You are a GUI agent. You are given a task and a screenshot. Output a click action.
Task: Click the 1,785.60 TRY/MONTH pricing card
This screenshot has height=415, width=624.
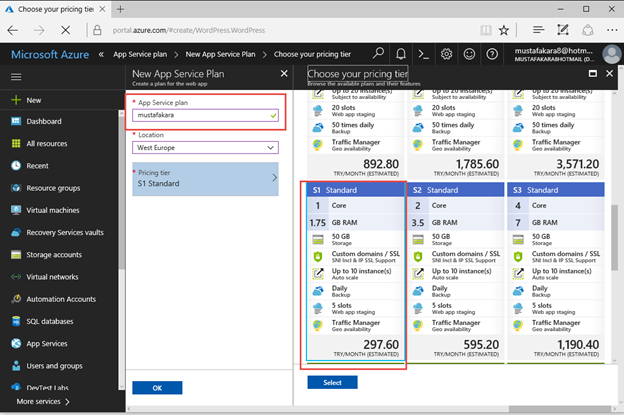(456, 134)
